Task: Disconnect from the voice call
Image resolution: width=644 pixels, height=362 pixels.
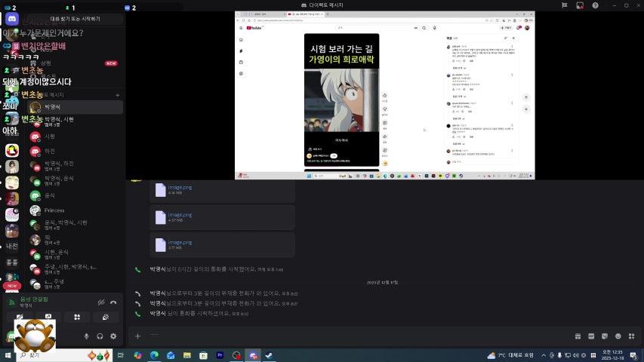Action: 113,302
